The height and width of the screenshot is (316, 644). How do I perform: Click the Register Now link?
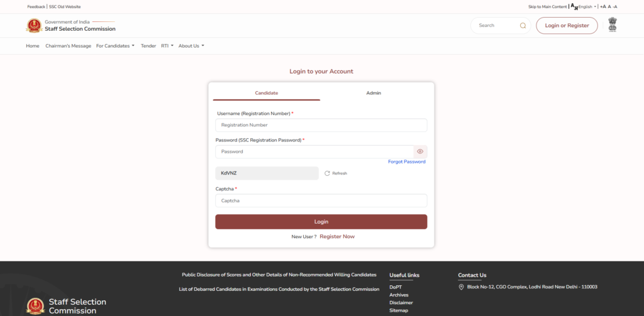pos(337,236)
